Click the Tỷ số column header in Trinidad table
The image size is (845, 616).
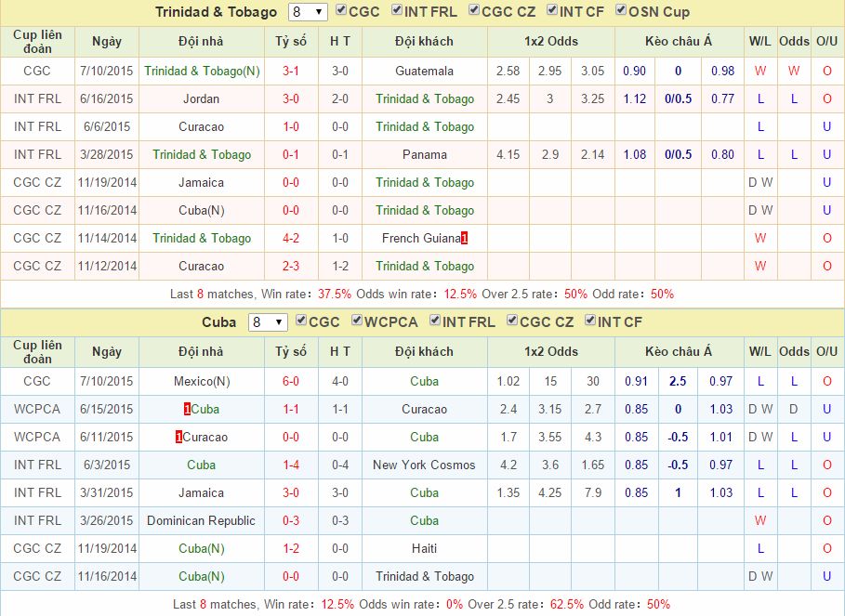pyautogui.click(x=291, y=42)
